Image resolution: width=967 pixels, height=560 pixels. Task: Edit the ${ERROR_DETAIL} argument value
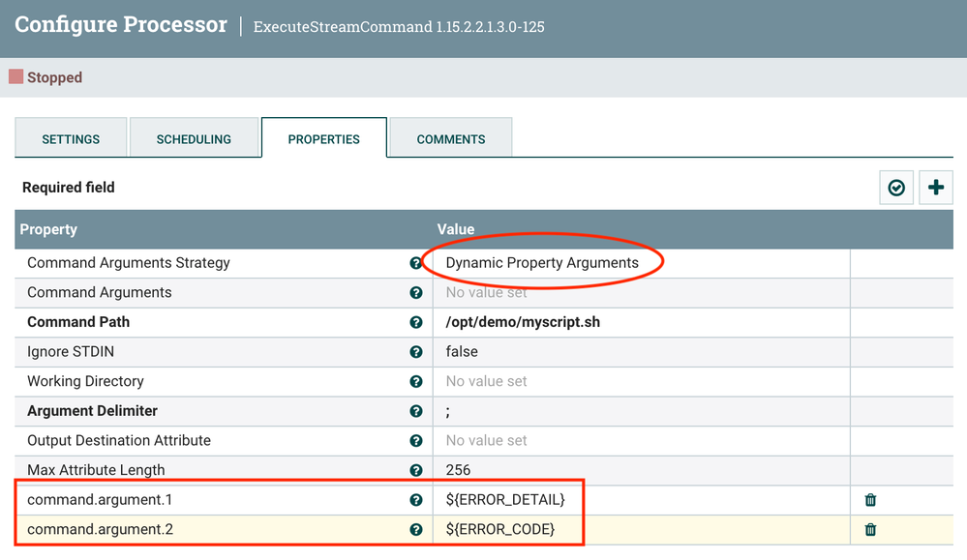[642, 500]
